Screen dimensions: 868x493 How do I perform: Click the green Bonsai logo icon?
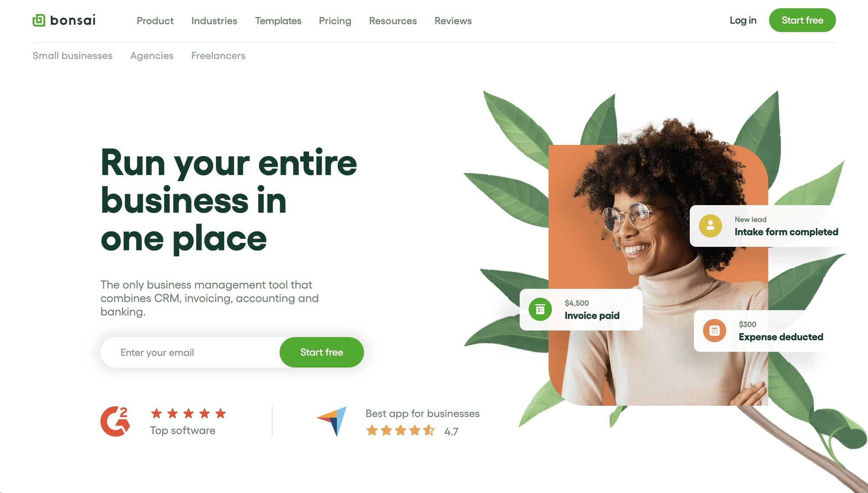[x=39, y=20]
